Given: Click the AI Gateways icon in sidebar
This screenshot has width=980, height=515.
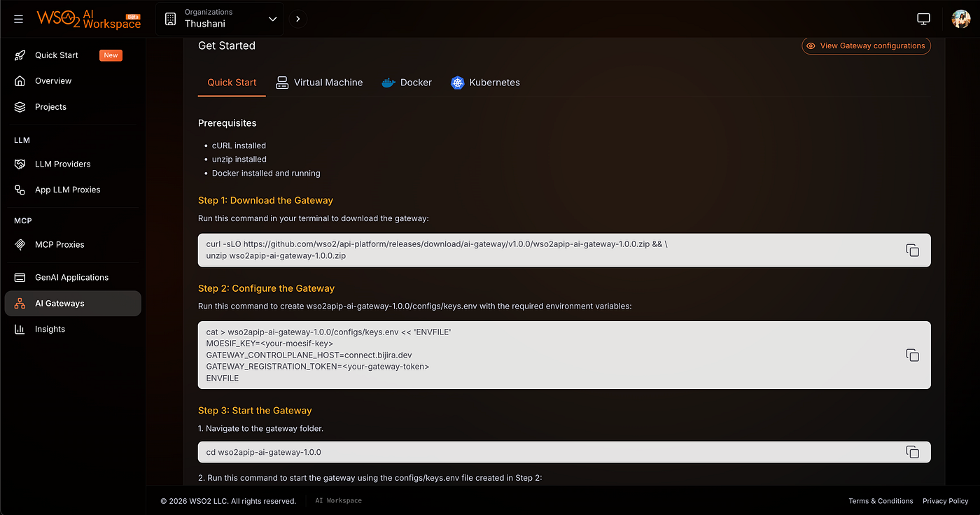Looking at the screenshot, I should (20, 304).
